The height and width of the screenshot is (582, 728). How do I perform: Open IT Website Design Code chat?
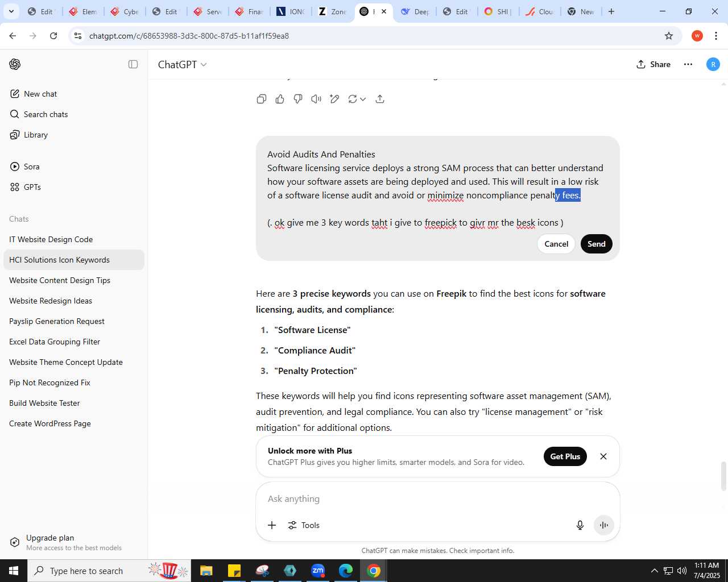[x=74, y=239]
